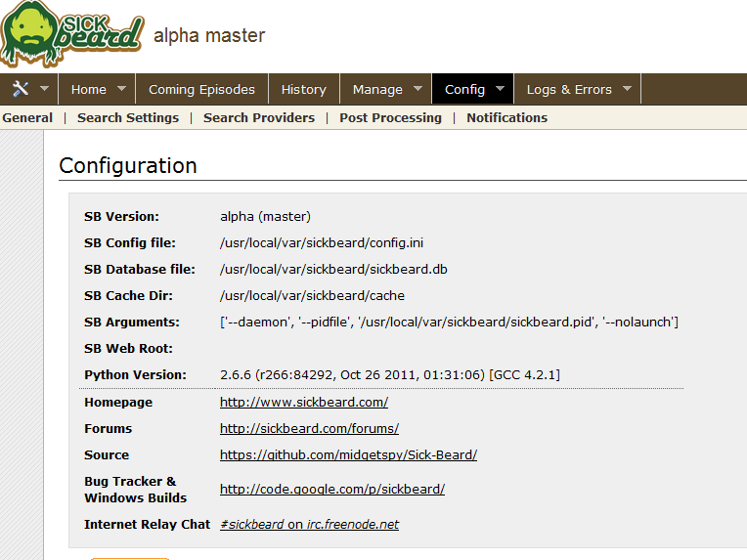The image size is (747, 560).
Task: Click the 'SB Version:' label
Action: 121,217
